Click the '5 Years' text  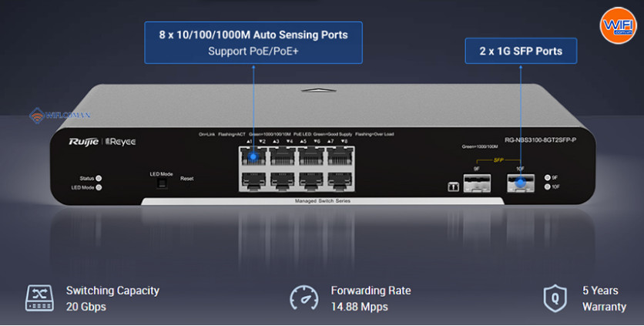tap(600, 291)
